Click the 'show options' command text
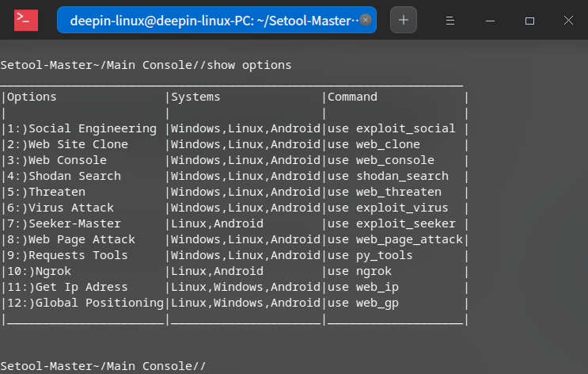 pyautogui.click(x=249, y=65)
